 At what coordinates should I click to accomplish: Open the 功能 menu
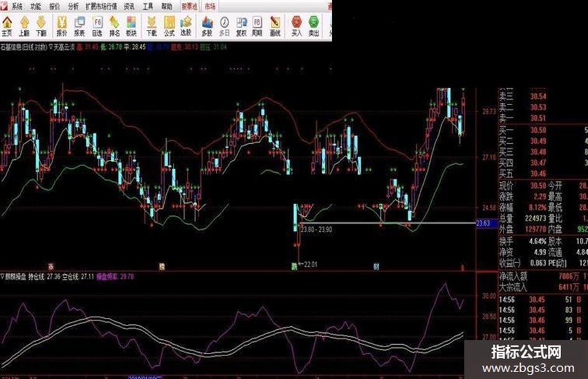[35, 6]
